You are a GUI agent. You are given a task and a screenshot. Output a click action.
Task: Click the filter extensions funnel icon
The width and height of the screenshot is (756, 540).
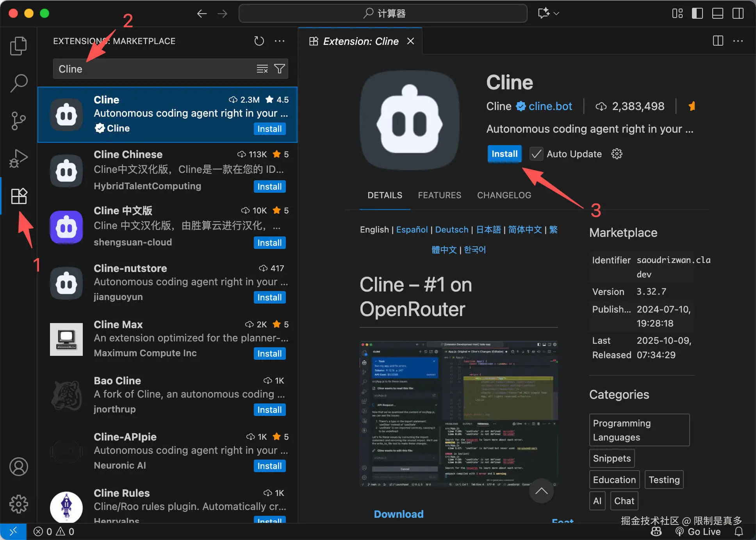coord(280,69)
